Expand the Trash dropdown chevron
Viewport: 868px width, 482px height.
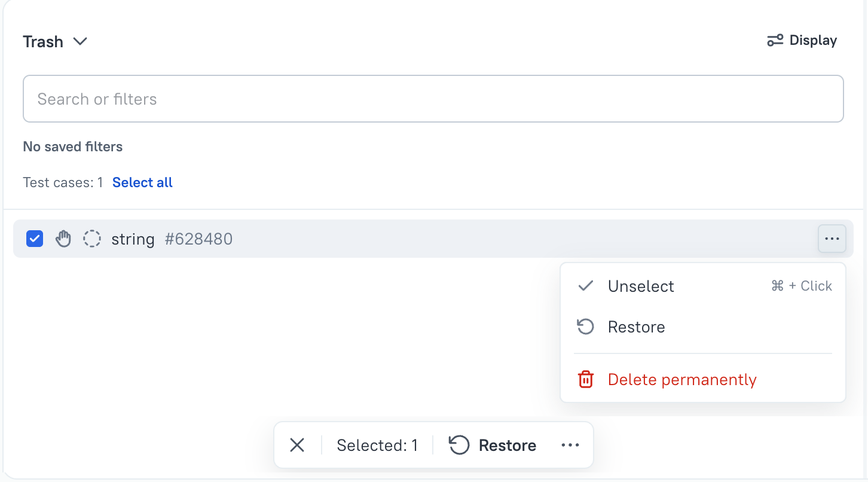tap(80, 41)
